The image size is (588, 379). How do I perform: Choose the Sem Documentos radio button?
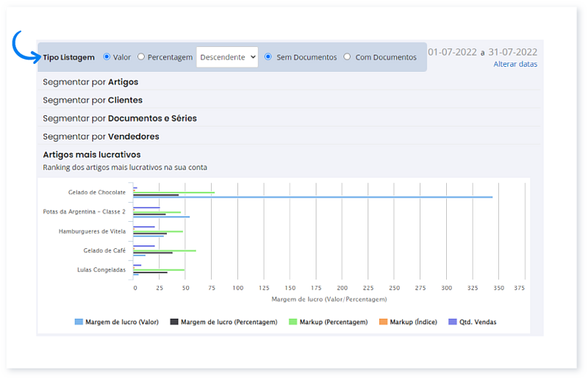[268, 57]
